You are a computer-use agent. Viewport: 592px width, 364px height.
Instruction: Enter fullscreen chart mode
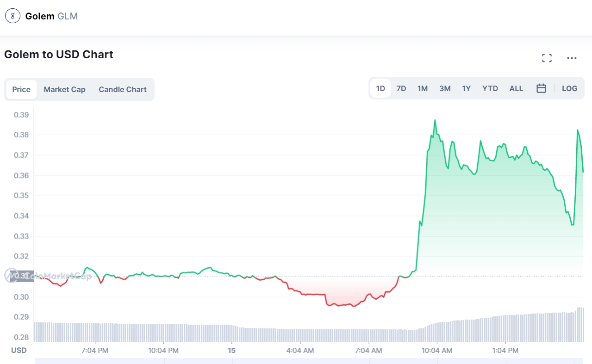[547, 58]
